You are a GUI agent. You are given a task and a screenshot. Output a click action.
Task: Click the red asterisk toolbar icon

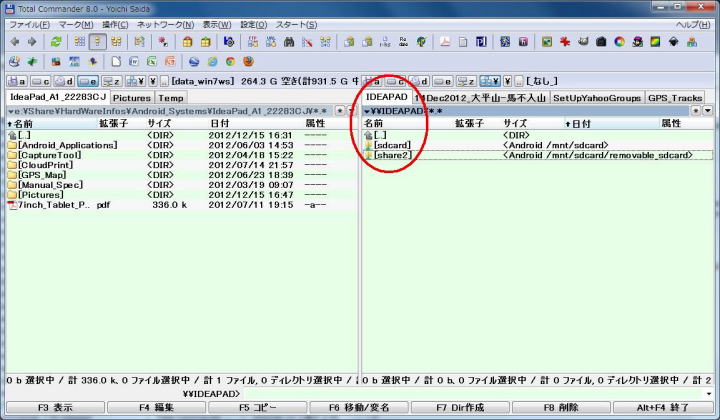[565, 42]
